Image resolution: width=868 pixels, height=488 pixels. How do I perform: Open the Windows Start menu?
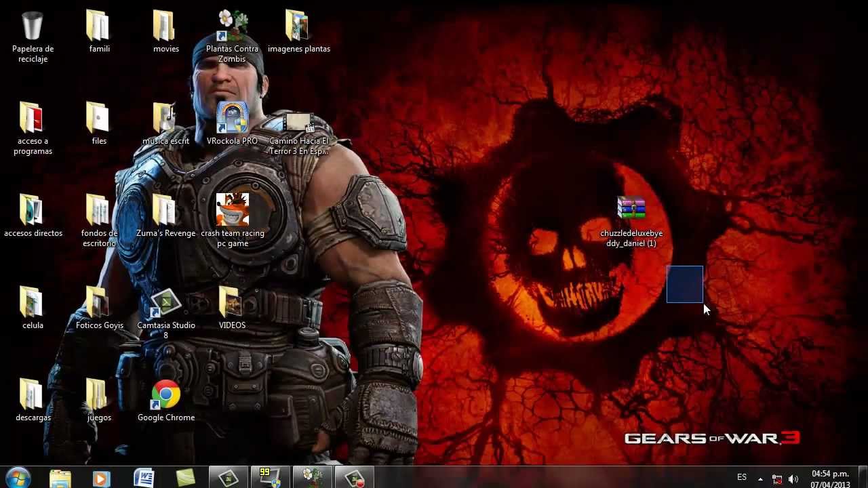pos(18,477)
